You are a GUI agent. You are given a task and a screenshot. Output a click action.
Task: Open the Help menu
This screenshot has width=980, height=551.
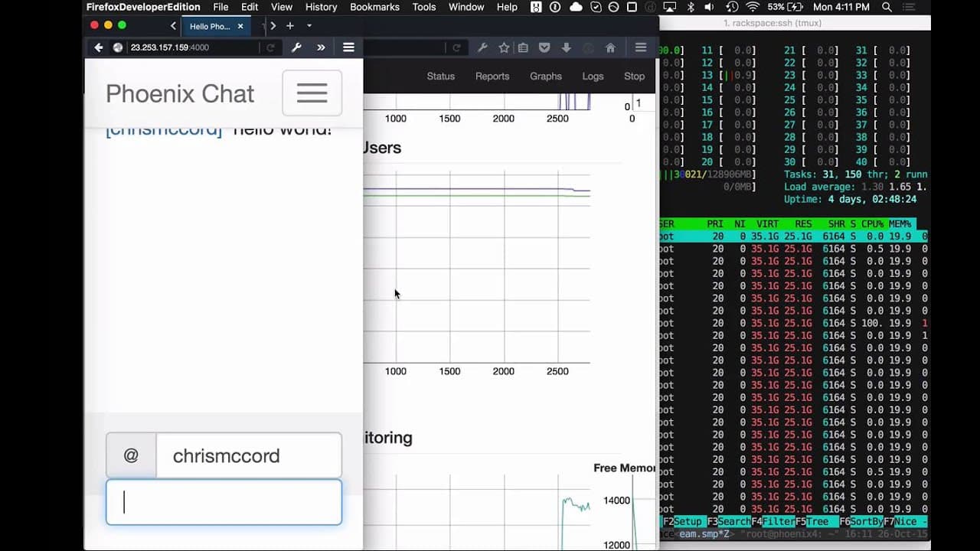507,7
